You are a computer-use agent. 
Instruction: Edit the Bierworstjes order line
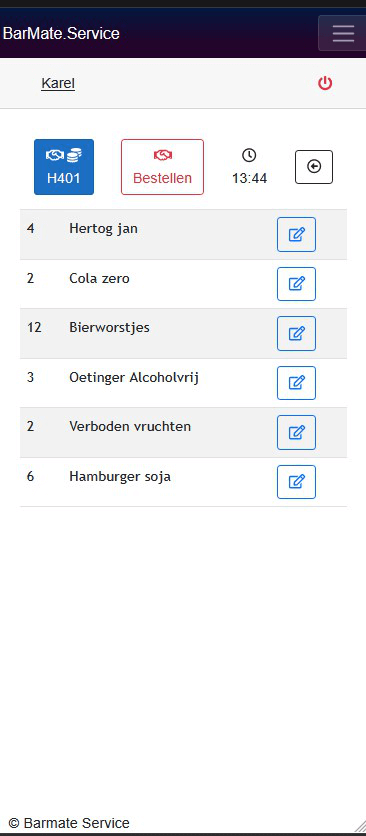tap(296, 333)
